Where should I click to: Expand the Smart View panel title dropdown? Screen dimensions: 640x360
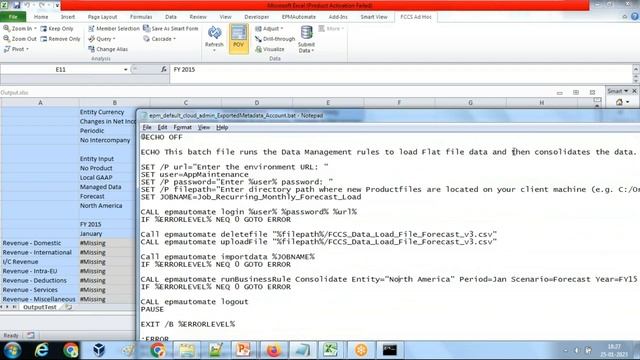pyautogui.click(x=626, y=91)
